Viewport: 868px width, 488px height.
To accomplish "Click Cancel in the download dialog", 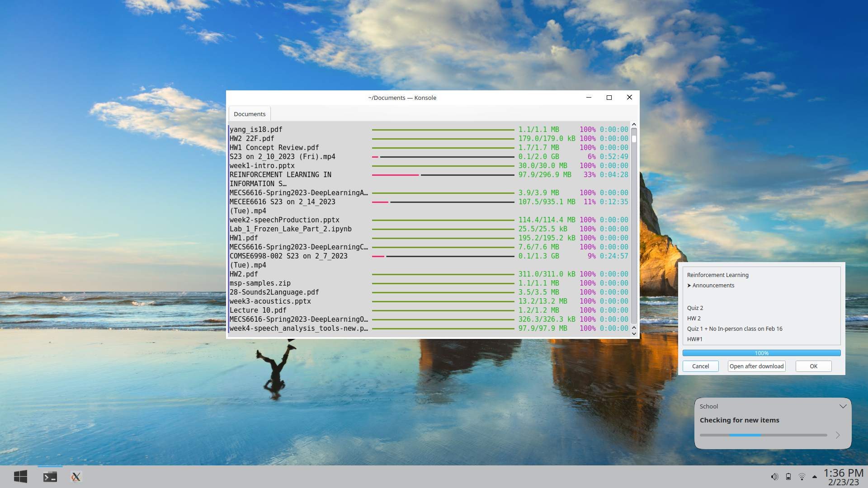I will coord(700,366).
